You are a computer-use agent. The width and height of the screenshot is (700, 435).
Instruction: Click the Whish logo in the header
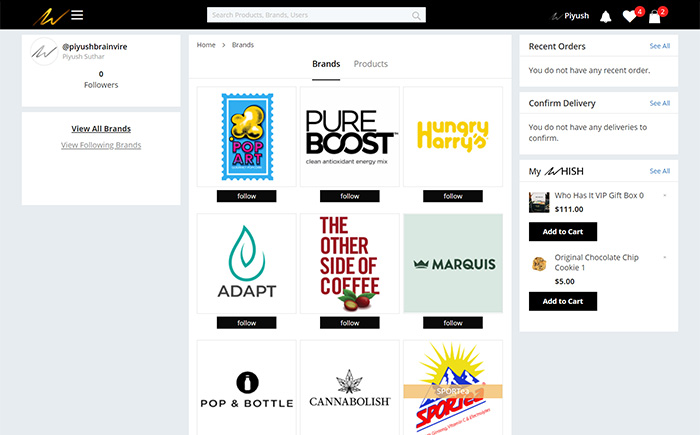pyautogui.click(x=50, y=16)
